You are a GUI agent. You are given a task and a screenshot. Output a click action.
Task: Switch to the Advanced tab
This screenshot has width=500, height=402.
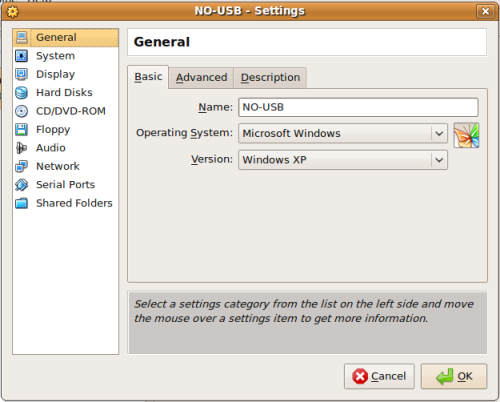(201, 78)
